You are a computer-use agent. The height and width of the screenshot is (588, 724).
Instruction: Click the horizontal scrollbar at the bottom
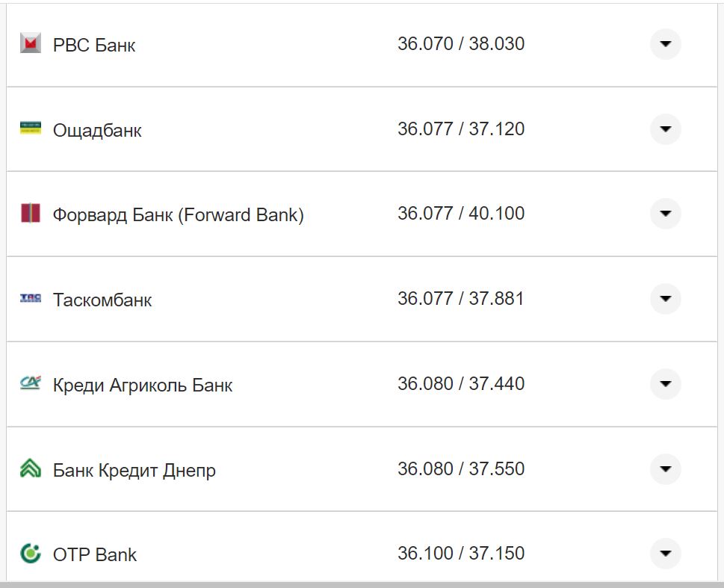click(x=362, y=585)
